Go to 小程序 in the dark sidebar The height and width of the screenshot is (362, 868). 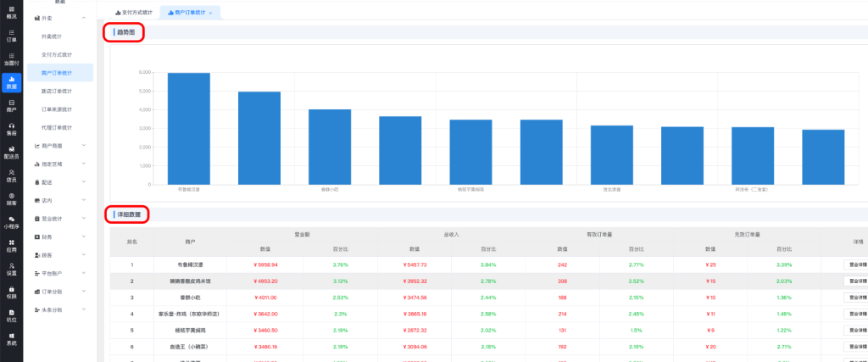pyautogui.click(x=11, y=222)
